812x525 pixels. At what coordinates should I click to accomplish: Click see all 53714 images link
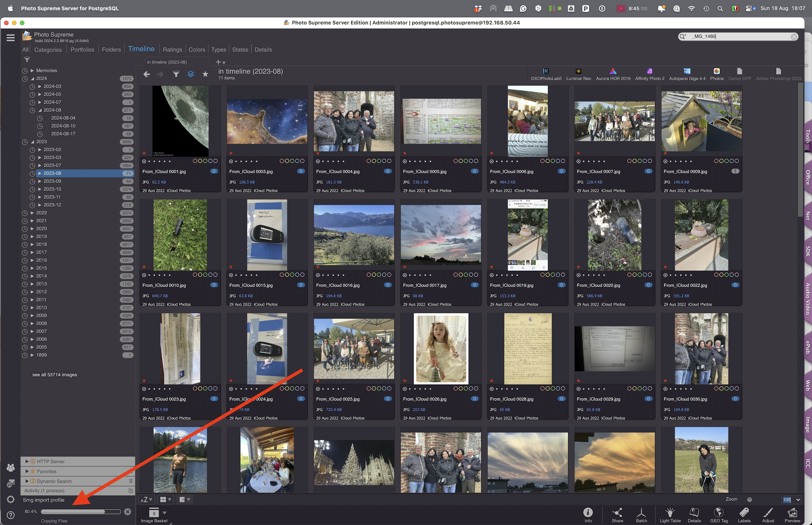(55, 375)
